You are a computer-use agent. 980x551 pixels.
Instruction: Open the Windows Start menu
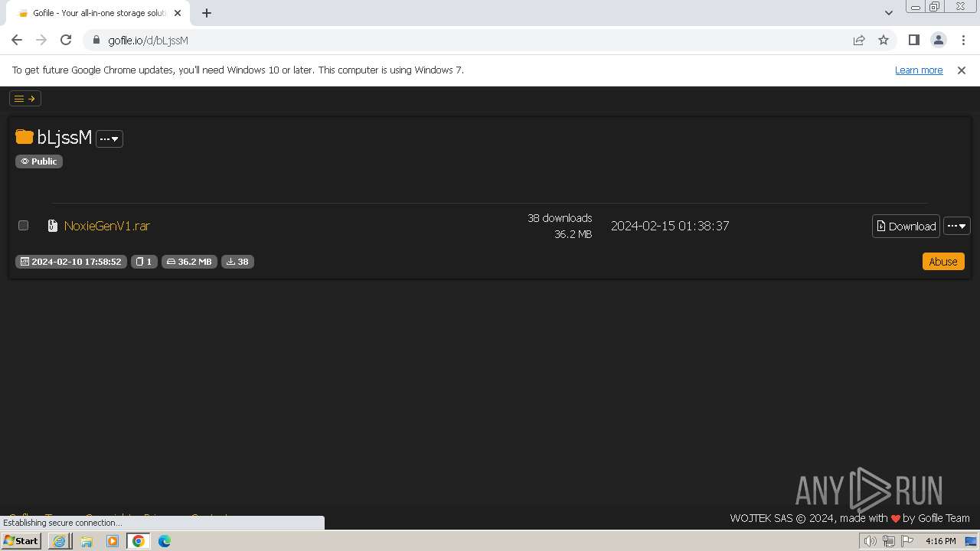(x=21, y=541)
